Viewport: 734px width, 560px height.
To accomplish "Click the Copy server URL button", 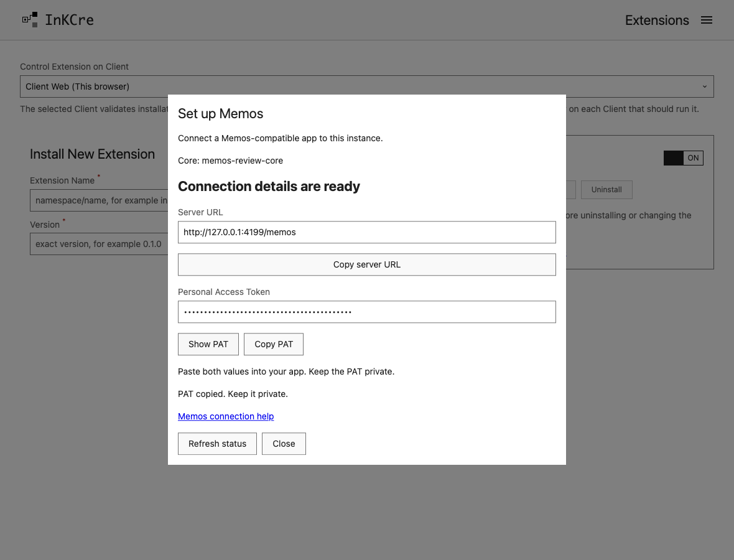I will (x=366, y=264).
